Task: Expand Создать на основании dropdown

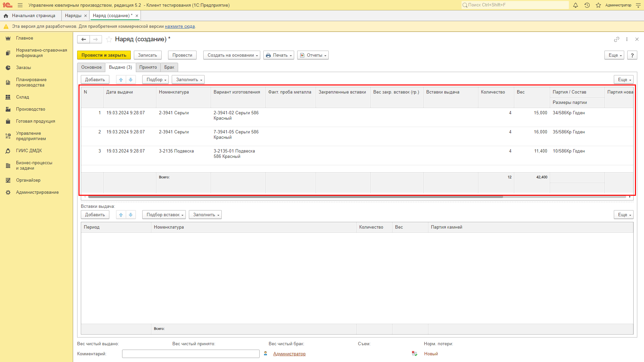Action: [232, 55]
